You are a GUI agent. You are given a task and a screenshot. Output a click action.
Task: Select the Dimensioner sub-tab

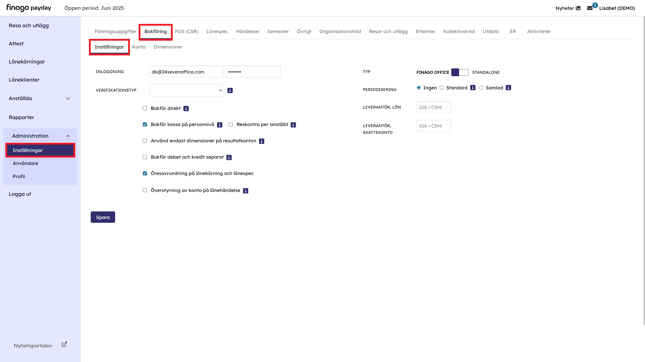click(x=168, y=47)
